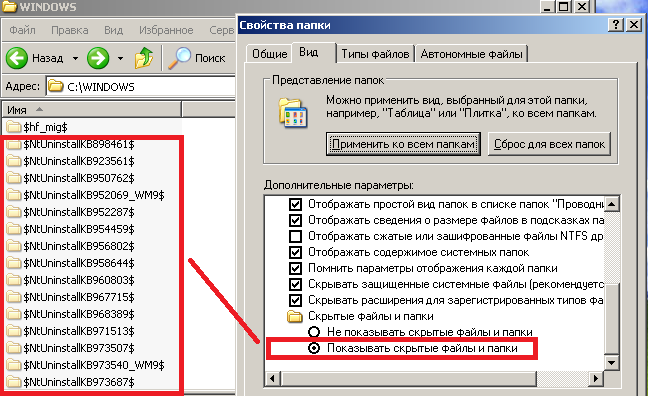Image resolution: width=648 pixels, height=398 pixels.
Task: Open the Правка menu
Action: 69,30
